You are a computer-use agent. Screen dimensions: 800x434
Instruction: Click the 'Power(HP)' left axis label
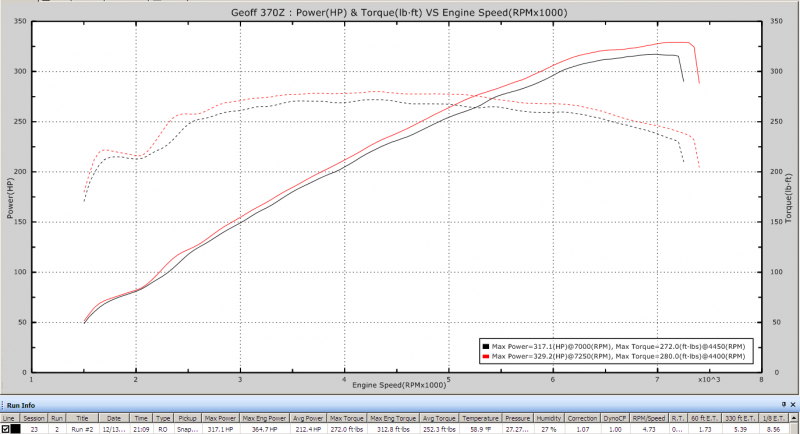10,198
